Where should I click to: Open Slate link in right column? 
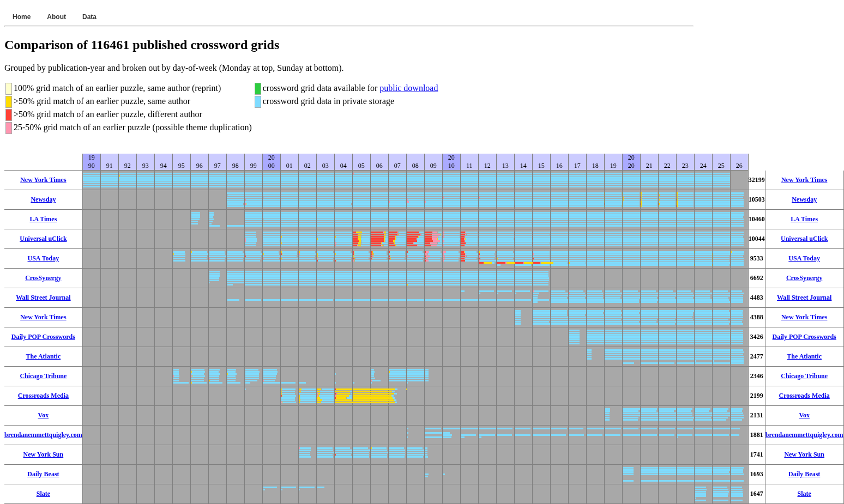804,494
